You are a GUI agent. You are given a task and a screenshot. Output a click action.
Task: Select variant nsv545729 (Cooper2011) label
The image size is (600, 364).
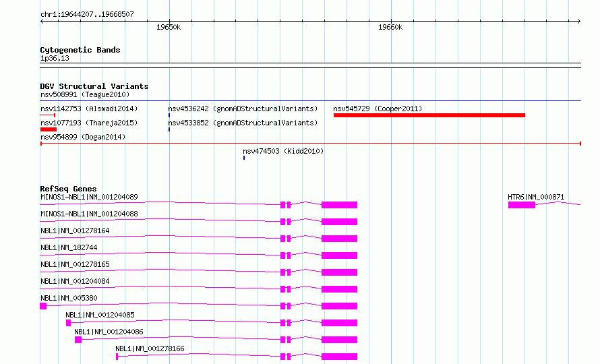(378, 109)
